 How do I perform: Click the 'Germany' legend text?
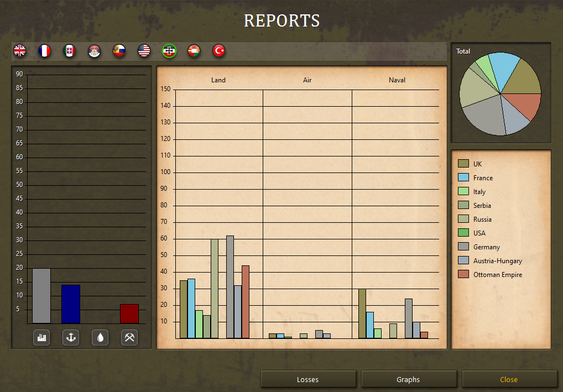click(487, 247)
